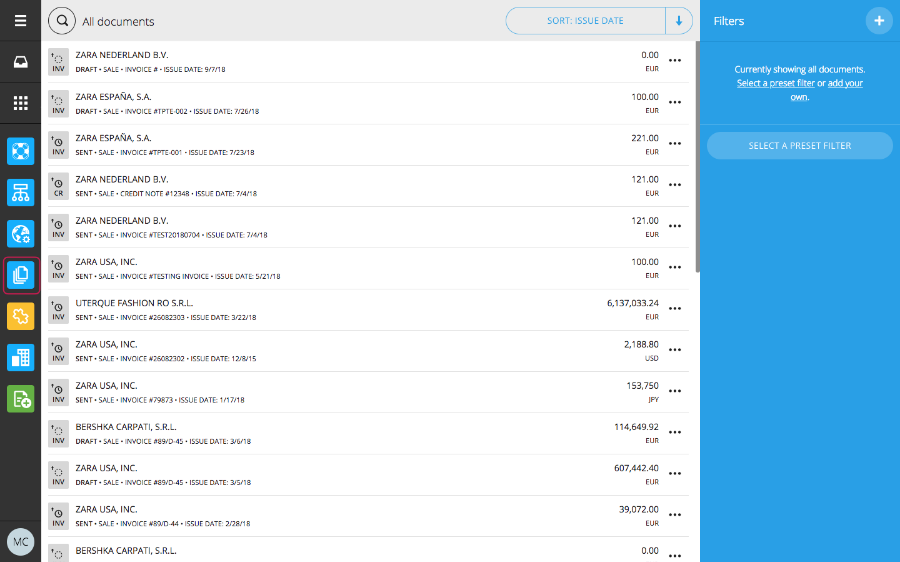Open more options for invoice #89/D-44
Image resolution: width=900 pixels, height=562 pixels.
coord(675,516)
